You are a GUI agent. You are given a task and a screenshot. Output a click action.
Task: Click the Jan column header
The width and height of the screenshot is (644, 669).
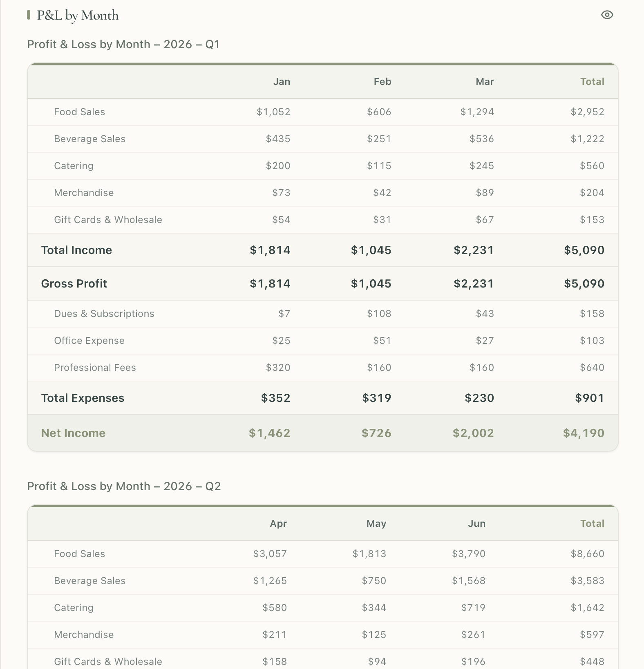282,82
